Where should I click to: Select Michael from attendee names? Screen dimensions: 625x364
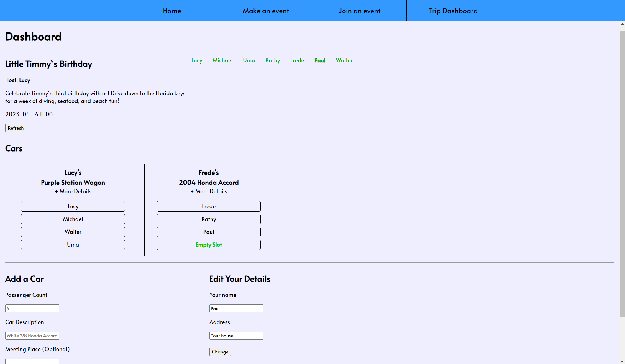(222, 60)
